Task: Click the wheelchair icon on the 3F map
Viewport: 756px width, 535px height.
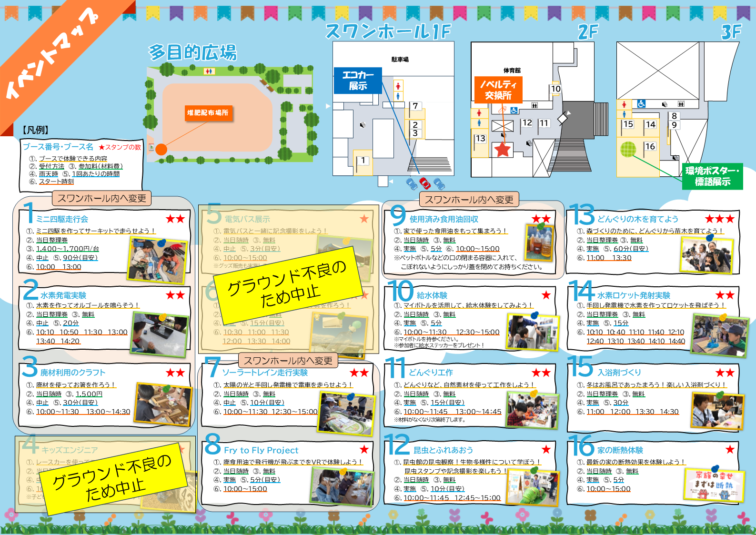Action: click(x=641, y=104)
